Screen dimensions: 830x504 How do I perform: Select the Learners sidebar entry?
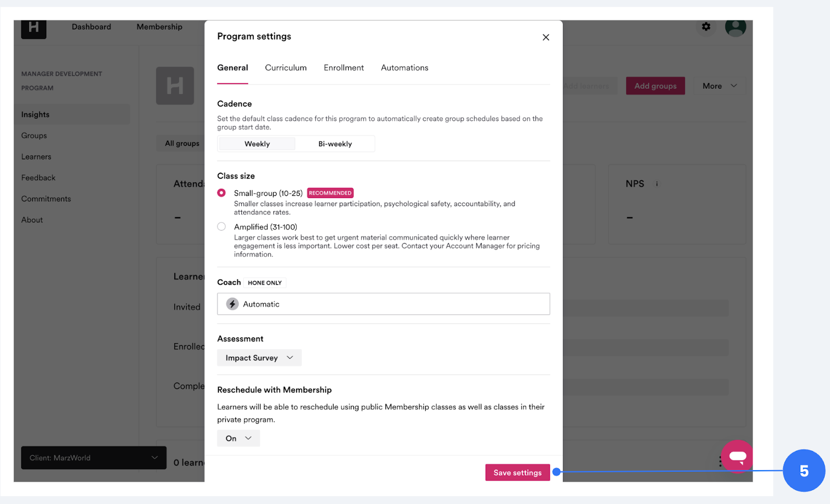(x=36, y=157)
